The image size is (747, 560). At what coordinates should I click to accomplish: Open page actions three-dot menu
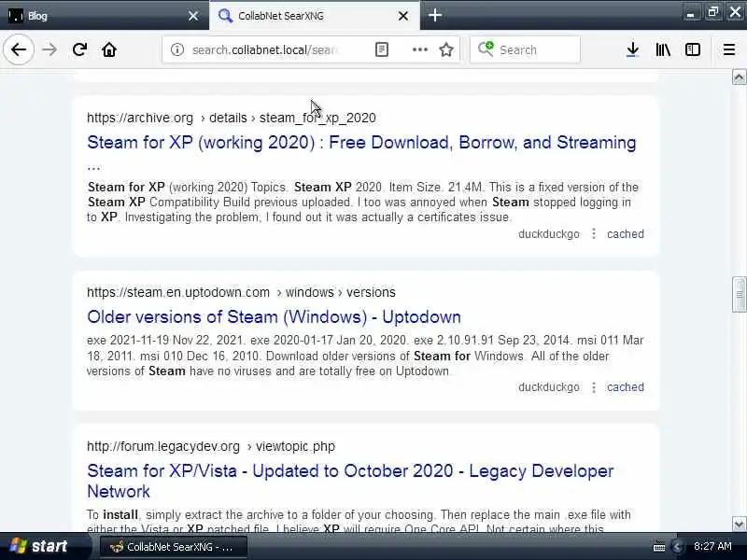point(419,49)
